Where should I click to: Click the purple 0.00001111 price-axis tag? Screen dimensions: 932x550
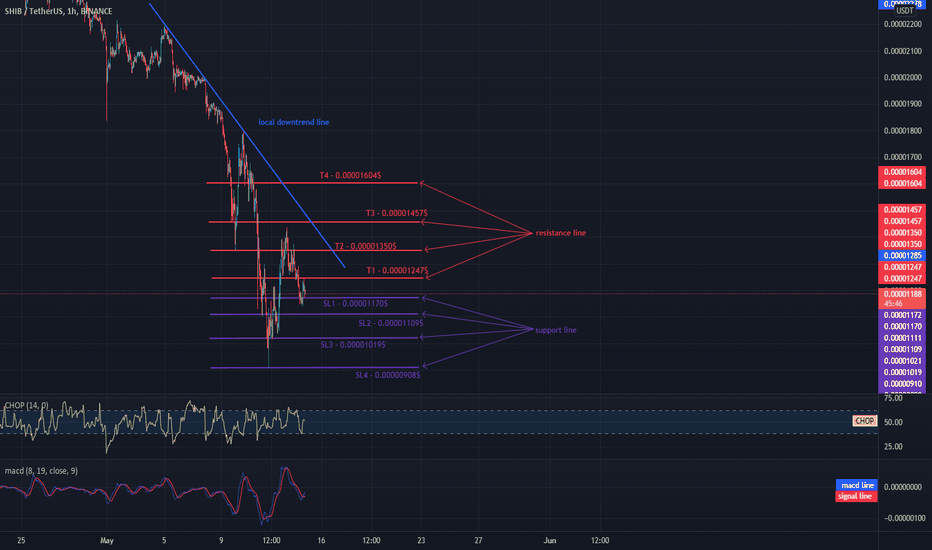tap(902, 338)
